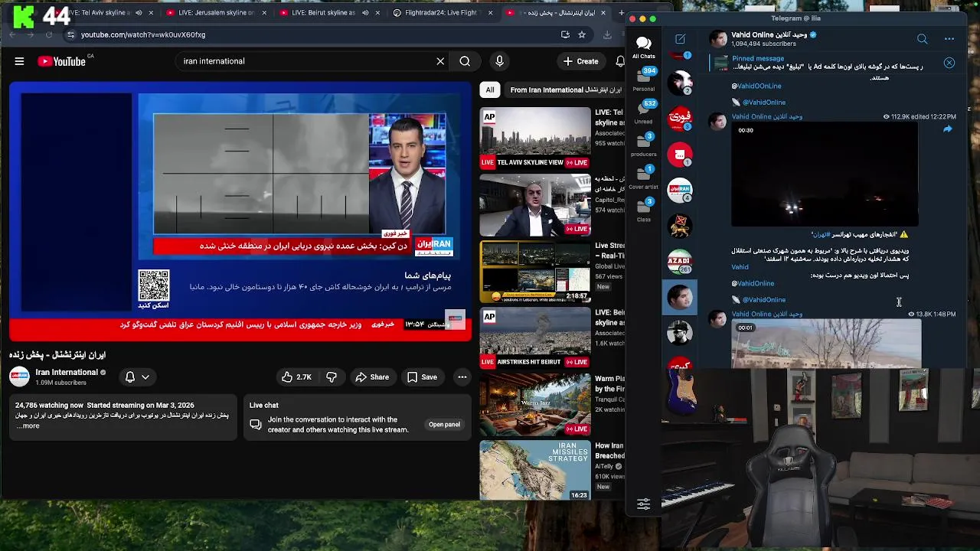Switch to the Flightradar24 browser tab

click(440, 12)
